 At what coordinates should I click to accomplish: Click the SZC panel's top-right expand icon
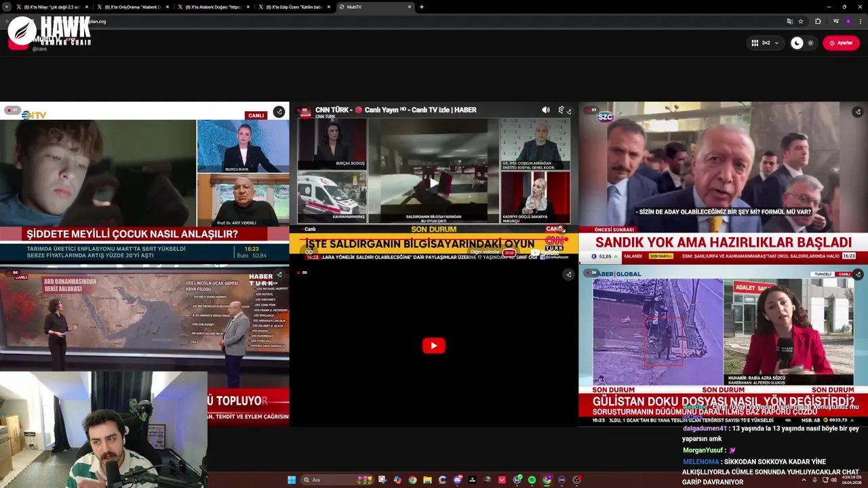(x=858, y=112)
